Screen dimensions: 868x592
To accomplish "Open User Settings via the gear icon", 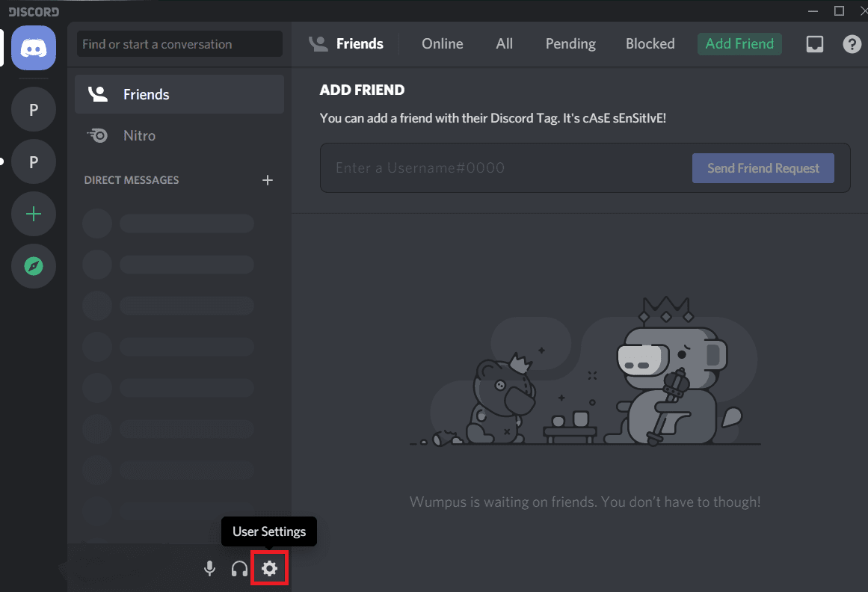I will 269,568.
